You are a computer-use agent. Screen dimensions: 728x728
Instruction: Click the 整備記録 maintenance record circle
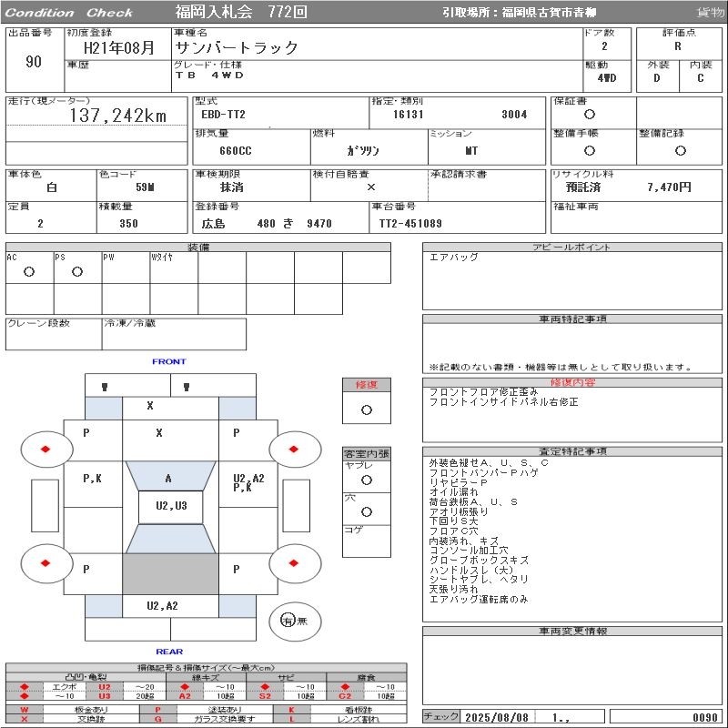673,150
